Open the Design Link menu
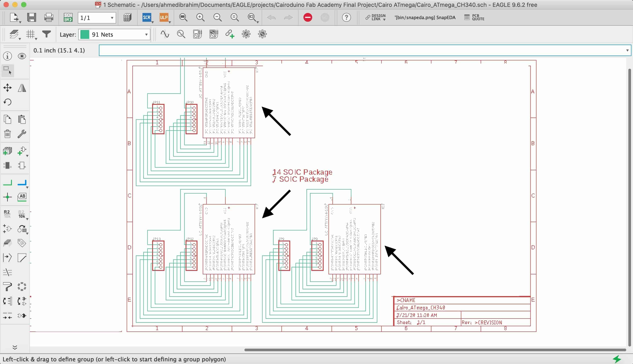633x364 pixels. point(376,18)
